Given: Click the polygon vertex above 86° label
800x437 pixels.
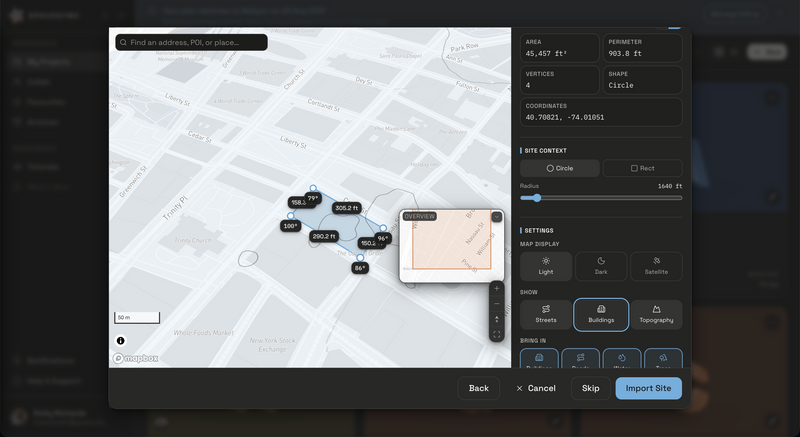Looking at the screenshot, I should coord(360,258).
